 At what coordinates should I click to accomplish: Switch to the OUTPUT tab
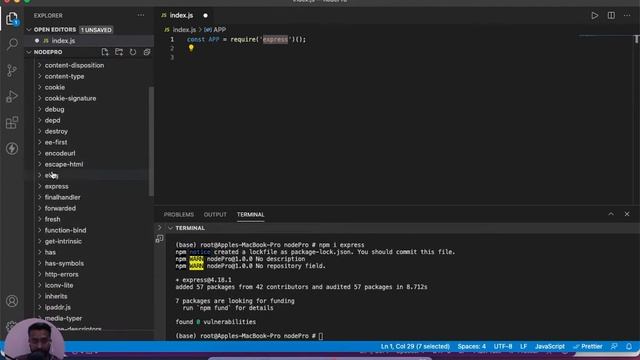pyautogui.click(x=215, y=214)
